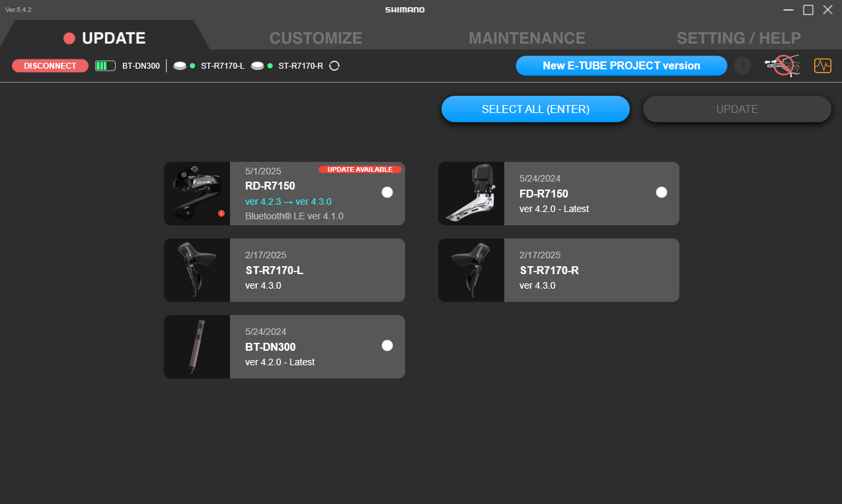Go to the SETTING / HELP tab
This screenshot has width=842, height=504.
(738, 38)
